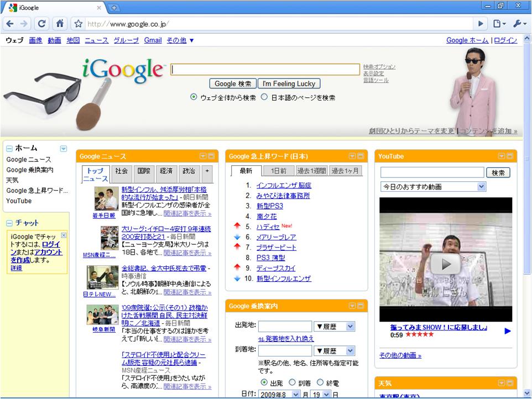Switch to the 経済 news tab
The image size is (532, 399).
[166, 171]
